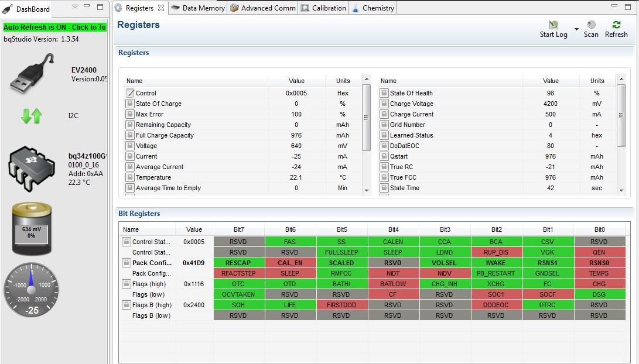This screenshot has width=639, height=364.
Task: Toggle the IWAKE bit
Action: [496, 263]
